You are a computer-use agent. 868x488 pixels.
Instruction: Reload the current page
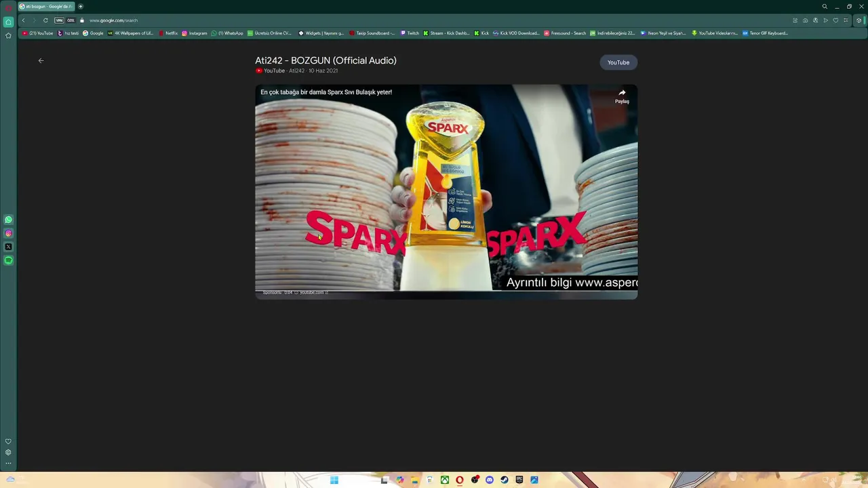pyautogui.click(x=45, y=20)
